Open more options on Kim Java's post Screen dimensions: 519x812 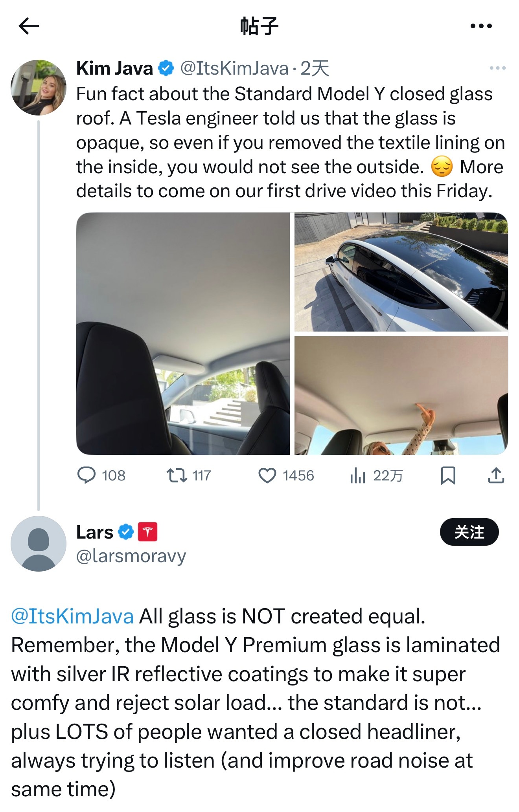[x=497, y=68]
